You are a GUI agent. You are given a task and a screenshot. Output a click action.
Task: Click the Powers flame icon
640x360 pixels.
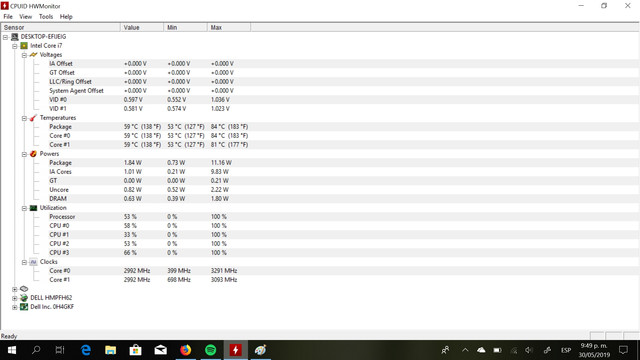(33, 153)
